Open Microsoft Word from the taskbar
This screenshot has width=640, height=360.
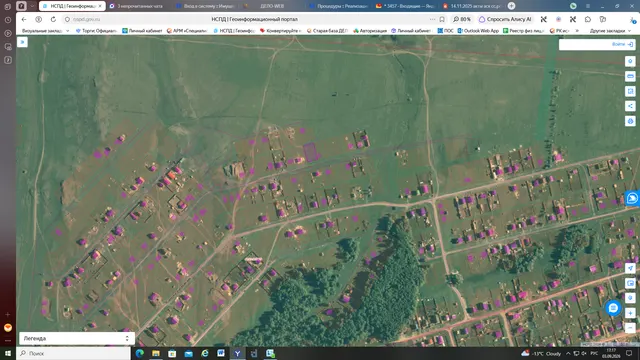tap(221, 353)
